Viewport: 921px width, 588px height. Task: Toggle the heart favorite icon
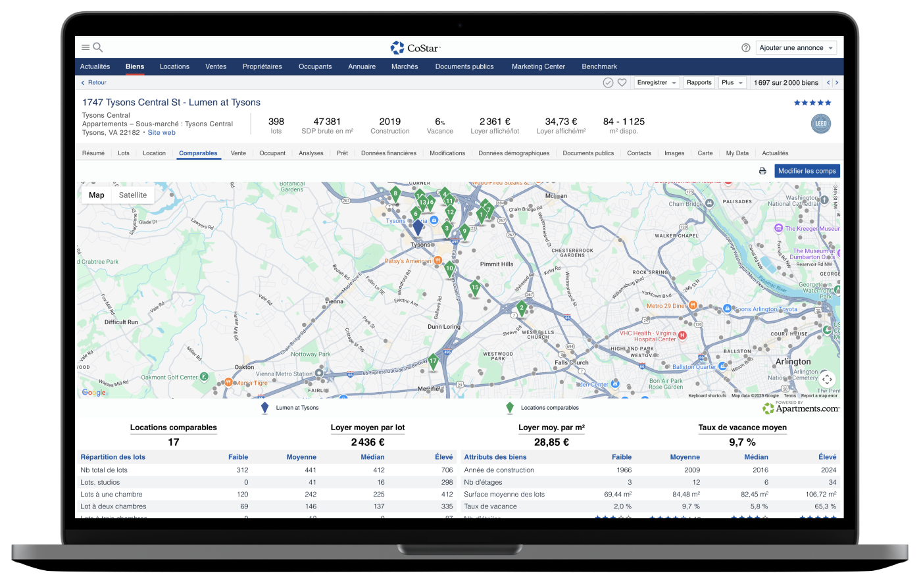point(622,83)
